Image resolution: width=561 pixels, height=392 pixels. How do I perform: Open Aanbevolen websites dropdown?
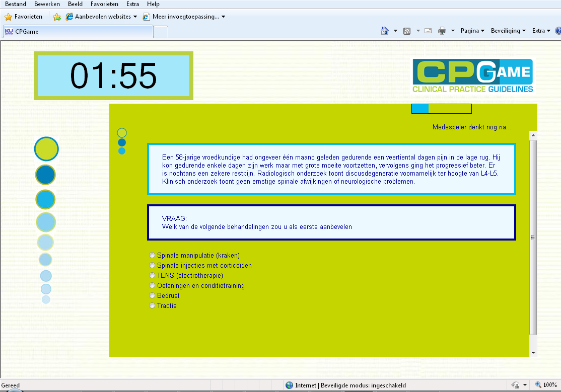click(x=101, y=17)
